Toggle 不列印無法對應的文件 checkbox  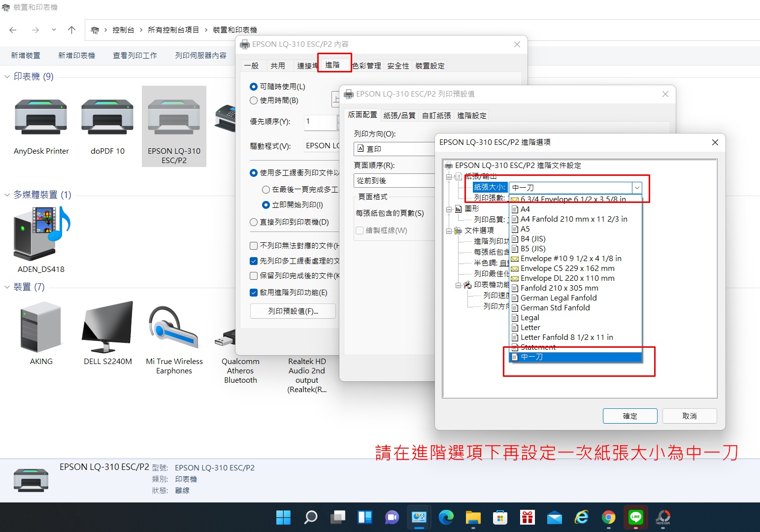point(254,246)
